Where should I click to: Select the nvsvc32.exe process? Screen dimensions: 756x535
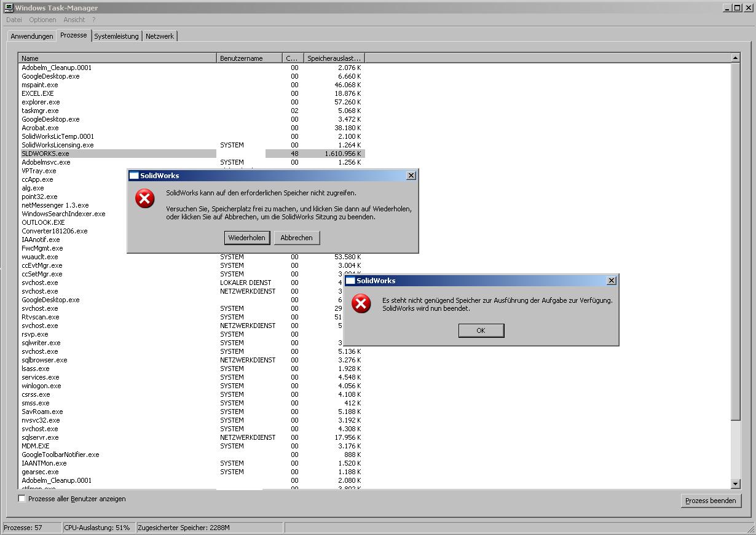pos(41,420)
